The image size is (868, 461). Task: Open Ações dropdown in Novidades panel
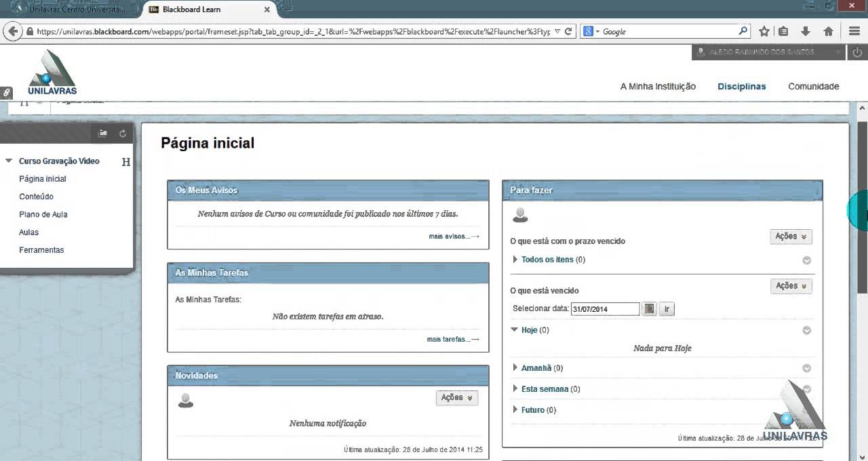click(456, 398)
